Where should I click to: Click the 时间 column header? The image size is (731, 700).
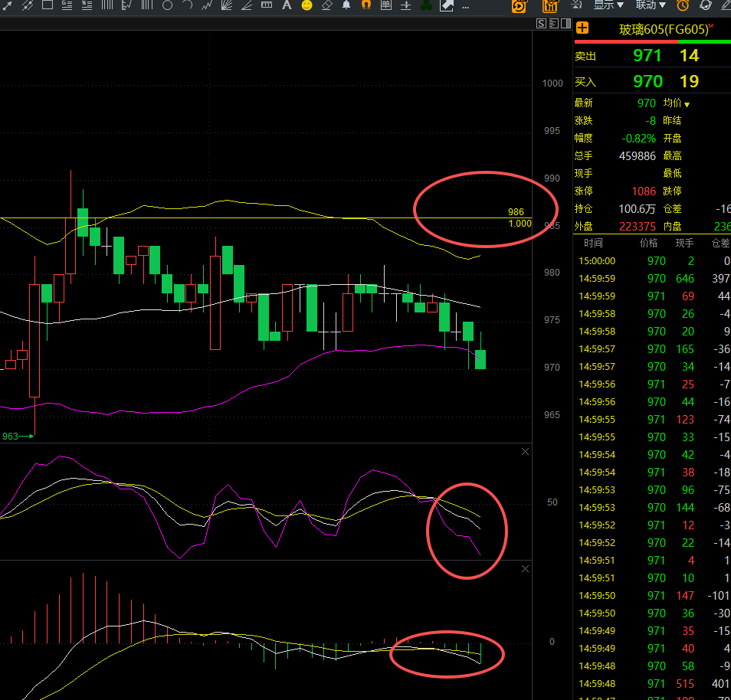[x=593, y=243]
